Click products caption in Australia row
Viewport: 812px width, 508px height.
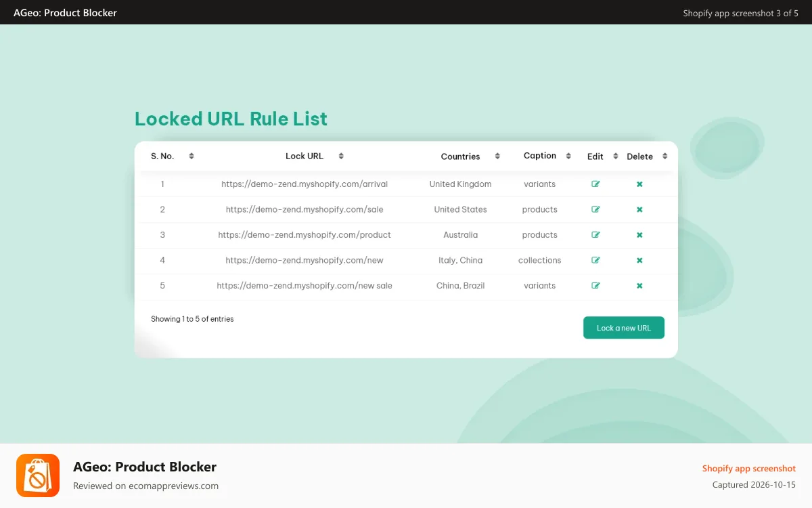click(x=540, y=235)
